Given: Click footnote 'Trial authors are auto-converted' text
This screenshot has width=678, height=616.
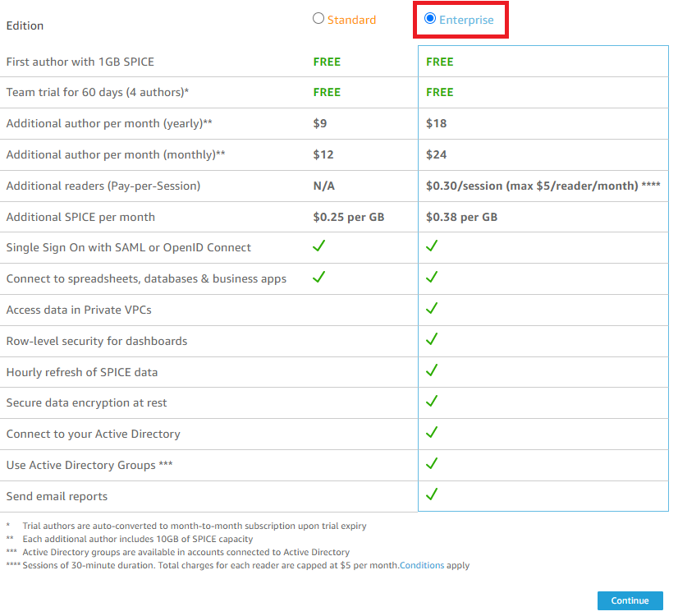Looking at the screenshot, I should [x=195, y=526].
